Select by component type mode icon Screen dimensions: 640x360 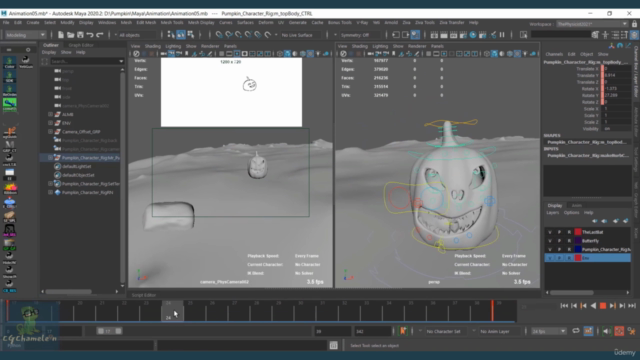click(x=191, y=35)
